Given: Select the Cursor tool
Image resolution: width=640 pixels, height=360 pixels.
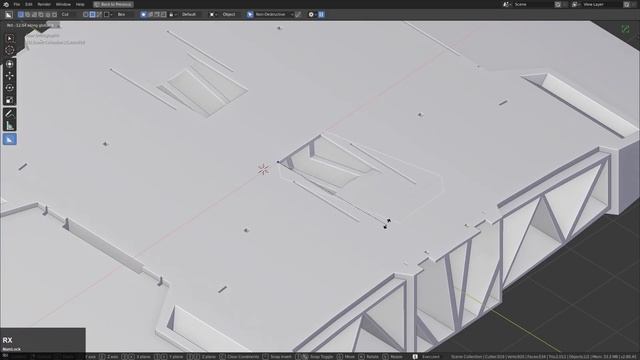Looking at the screenshot, I should (9, 51).
